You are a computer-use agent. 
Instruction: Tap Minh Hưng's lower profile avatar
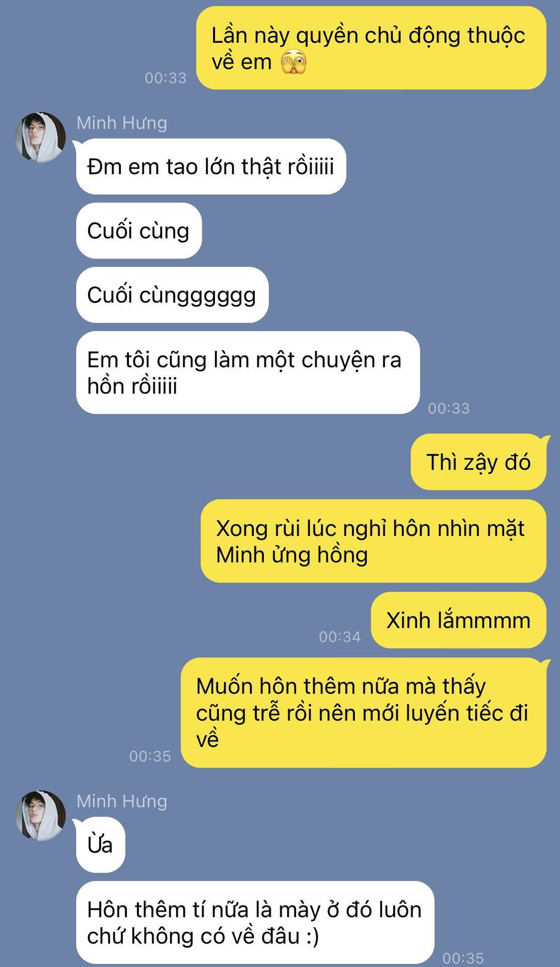click(40, 815)
